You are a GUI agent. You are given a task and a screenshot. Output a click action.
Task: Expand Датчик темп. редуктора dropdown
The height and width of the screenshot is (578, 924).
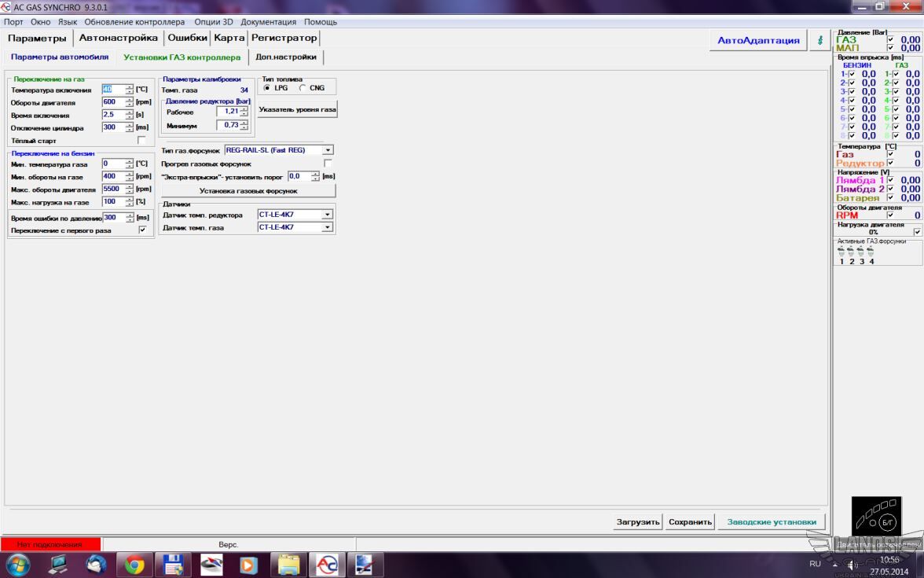point(328,215)
